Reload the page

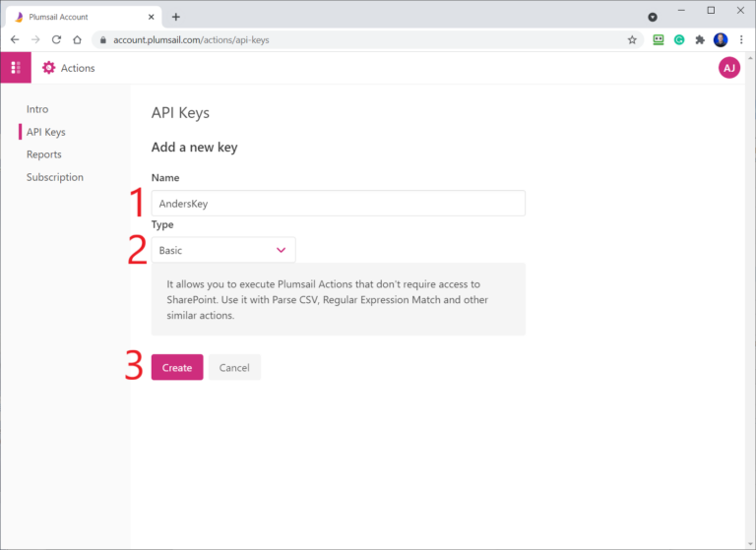[x=56, y=40]
